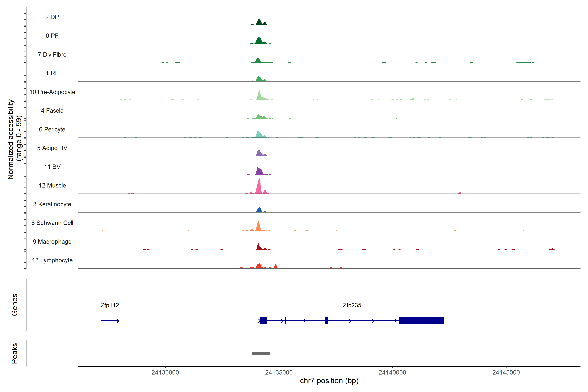This screenshot has width=588, height=392.
Task: Click the large last exon of Zfp235
Action: tap(422, 320)
